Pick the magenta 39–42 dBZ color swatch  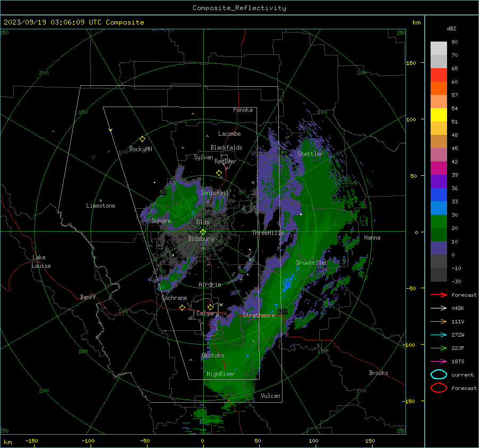pyautogui.click(x=439, y=168)
